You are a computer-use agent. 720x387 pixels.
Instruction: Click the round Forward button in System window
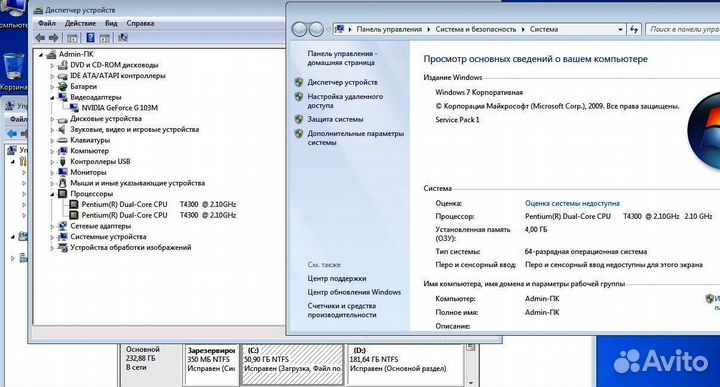coord(316,29)
